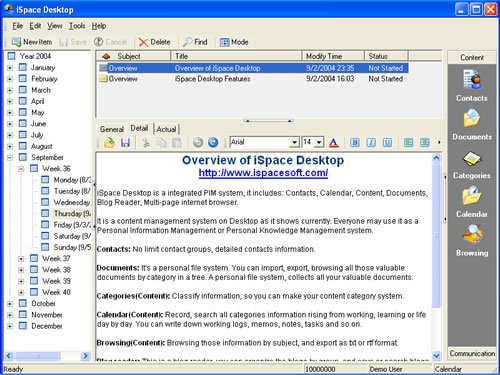Click the first green alignment icon
The height and width of the screenshot is (375, 500).
[408, 143]
